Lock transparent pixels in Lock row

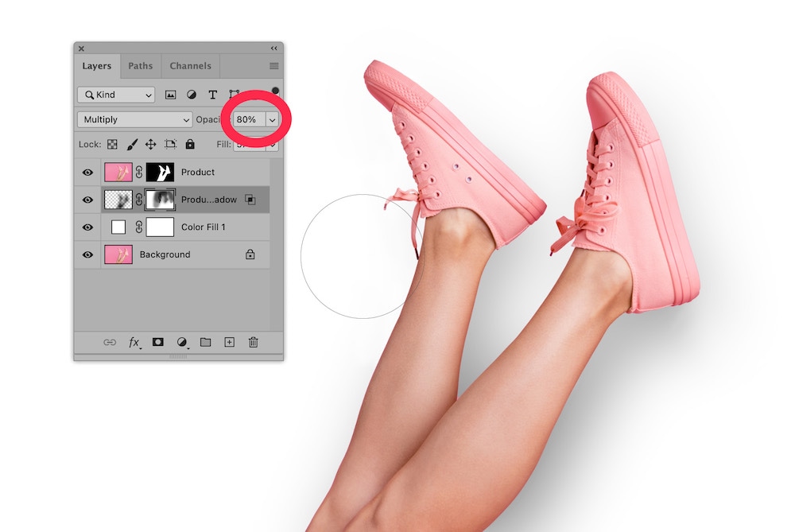tap(112, 144)
